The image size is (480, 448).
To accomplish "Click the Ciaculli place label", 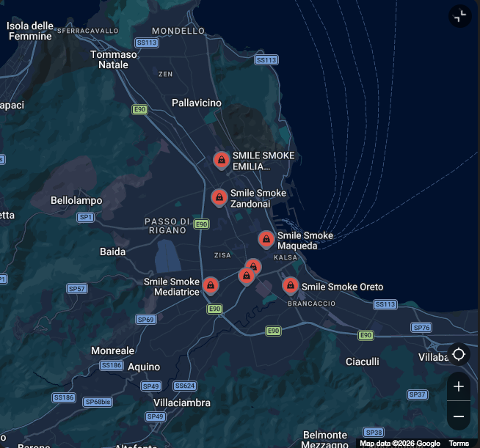I will pos(363,361).
